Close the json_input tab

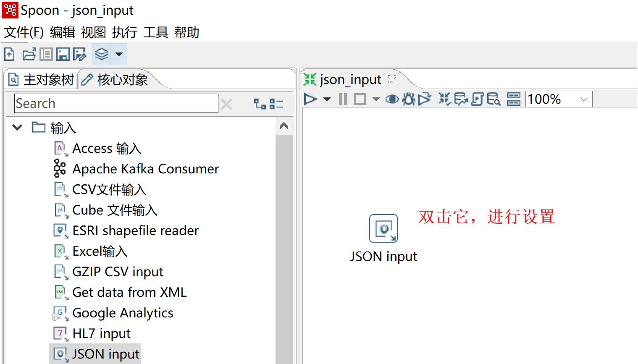(x=392, y=79)
